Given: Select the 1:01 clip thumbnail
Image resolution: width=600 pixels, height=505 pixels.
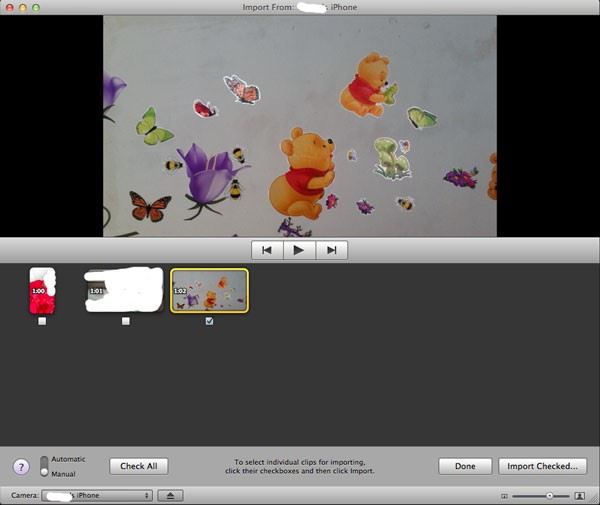Looking at the screenshot, I should pos(124,290).
